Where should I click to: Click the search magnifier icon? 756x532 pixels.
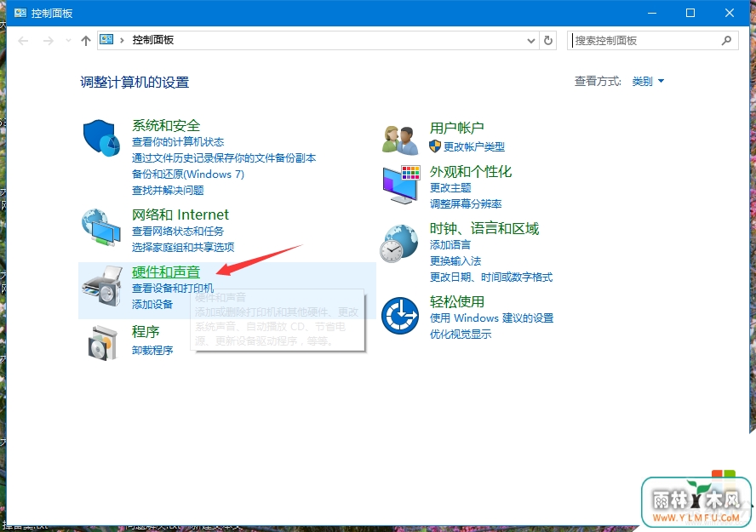coord(726,41)
